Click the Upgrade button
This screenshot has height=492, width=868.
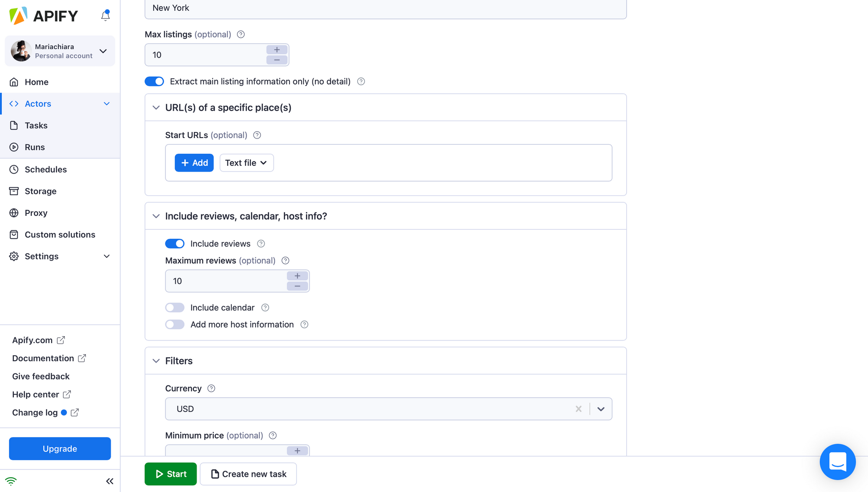pyautogui.click(x=60, y=449)
